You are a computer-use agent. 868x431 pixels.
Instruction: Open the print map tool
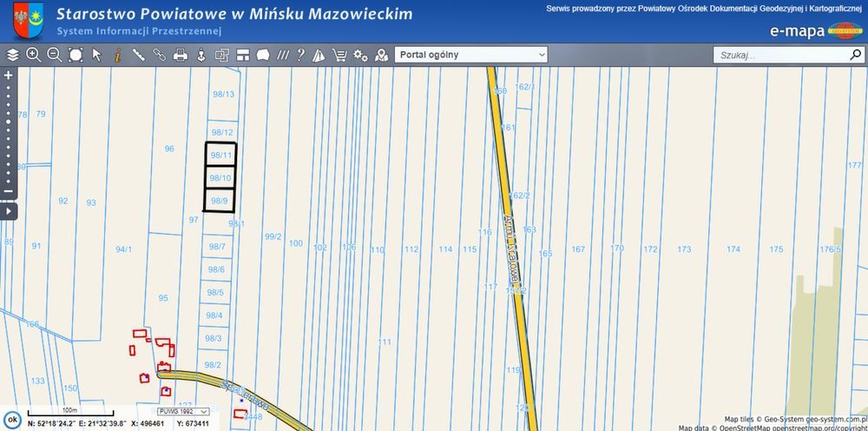[x=181, y=55]
